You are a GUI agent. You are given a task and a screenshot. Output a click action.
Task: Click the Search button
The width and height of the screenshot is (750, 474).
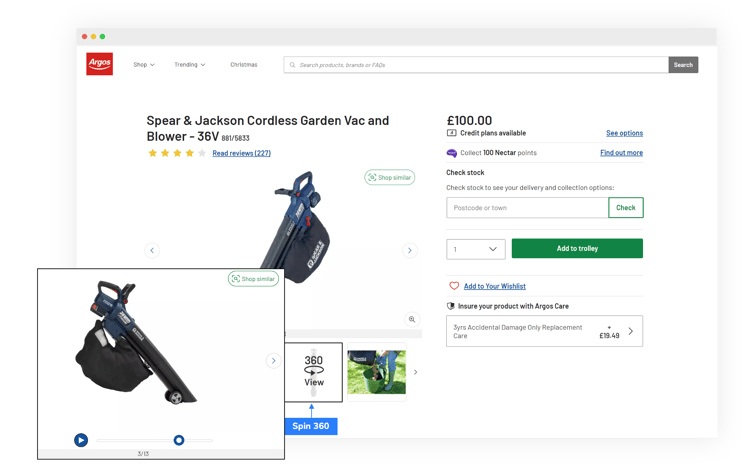683,65
